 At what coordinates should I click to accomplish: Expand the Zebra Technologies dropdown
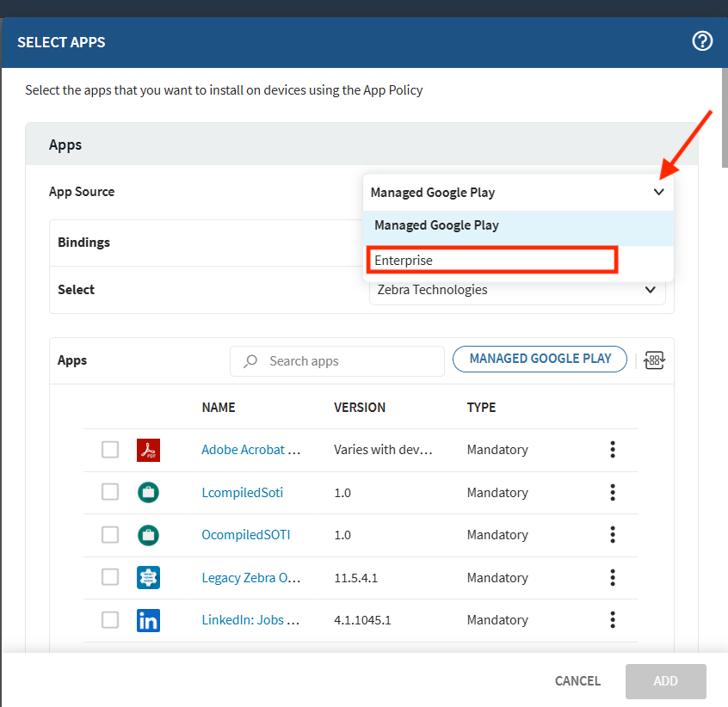(650, 290)
